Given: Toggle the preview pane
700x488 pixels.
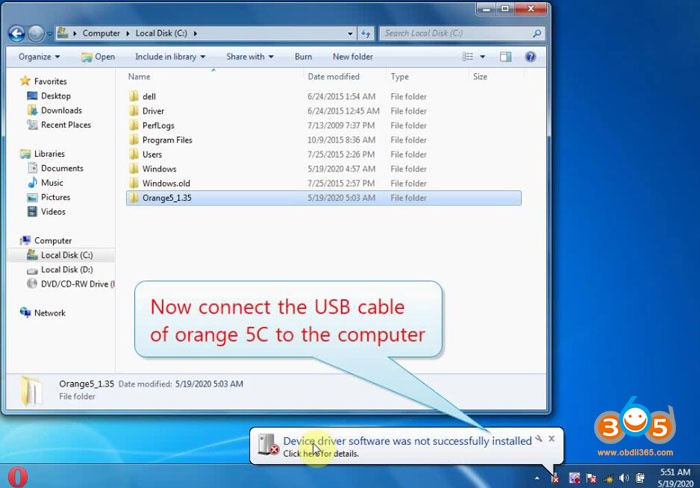Looking at the screenshot, I should pyautogui.click(x=505, y=57).
